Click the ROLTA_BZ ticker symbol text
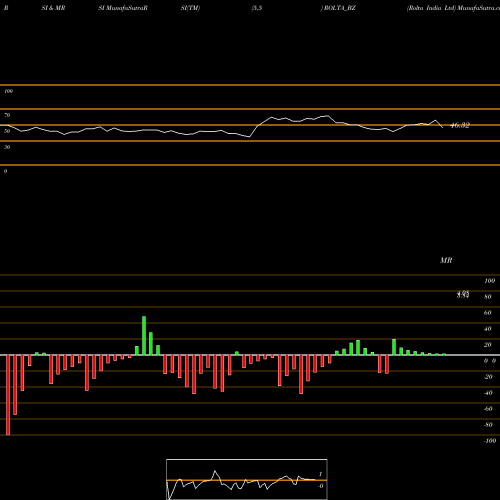The image size is (500, 500). [x=339, y=8]
